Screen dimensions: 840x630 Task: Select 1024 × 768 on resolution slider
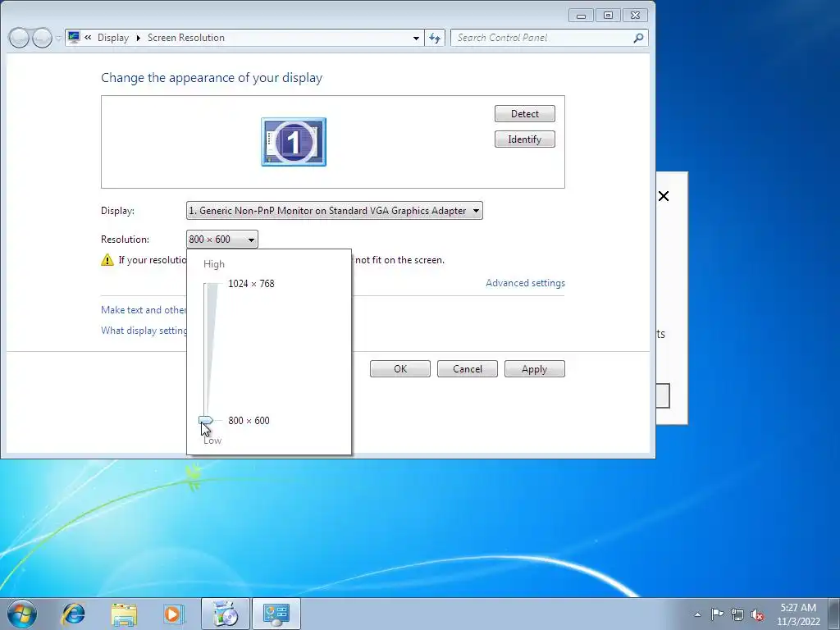(x=251, y=283)
